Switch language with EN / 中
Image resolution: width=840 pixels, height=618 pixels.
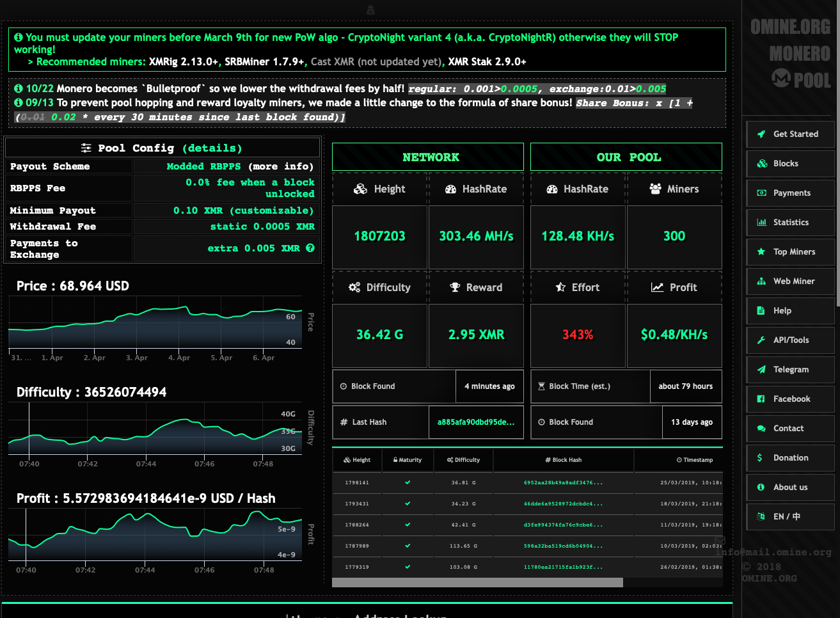[x=790, y=517]
